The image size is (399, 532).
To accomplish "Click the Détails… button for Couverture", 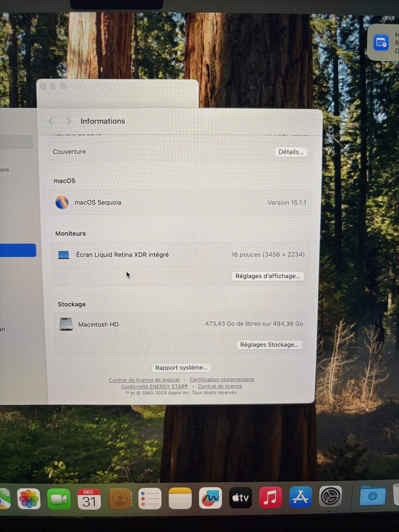I will pyautogui.click(x=291, y=152).
